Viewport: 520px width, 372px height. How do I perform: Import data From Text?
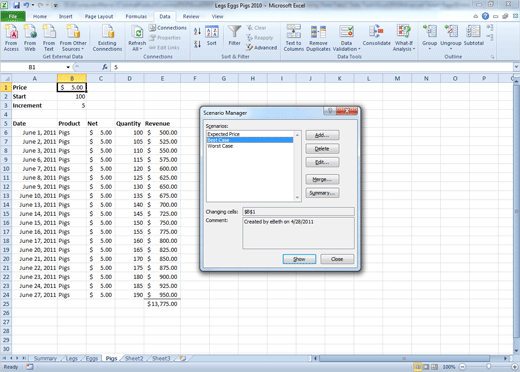(x=49, y=38)
